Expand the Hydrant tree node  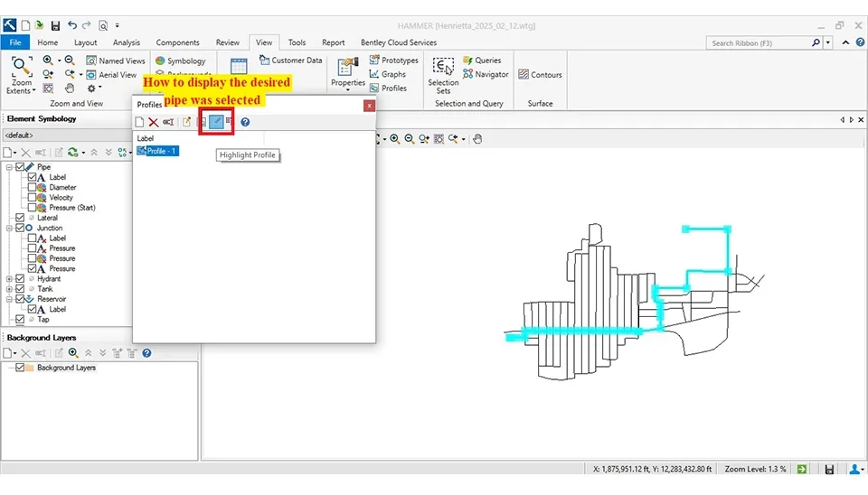pyautogui.click(x=9, y=279)
